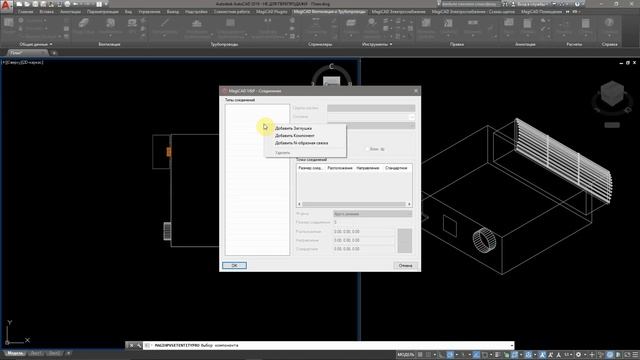
Task: Open the Форма dropdown in dialog
Action: [x=372, y=214]
